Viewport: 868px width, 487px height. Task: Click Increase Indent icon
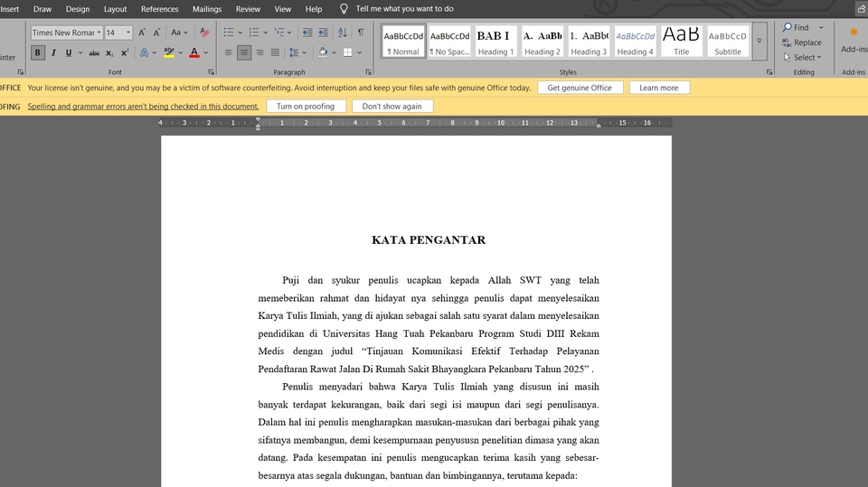(x=324, y=33)
